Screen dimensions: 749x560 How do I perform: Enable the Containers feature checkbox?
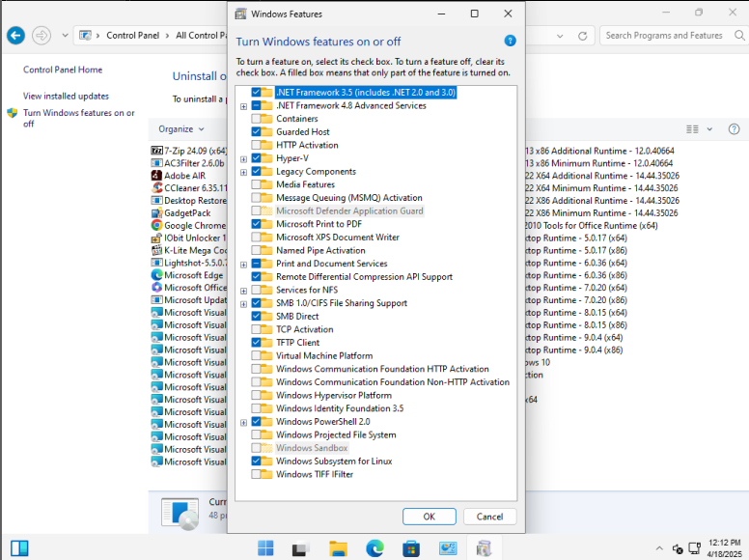coord(256,119)
